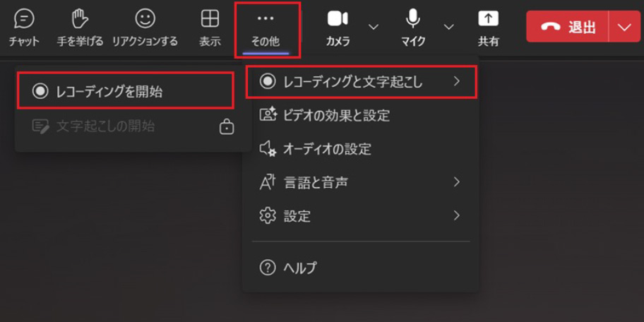Open the 設定 submenu
This screenshot has width=644, height=322.
pos(360,215)
